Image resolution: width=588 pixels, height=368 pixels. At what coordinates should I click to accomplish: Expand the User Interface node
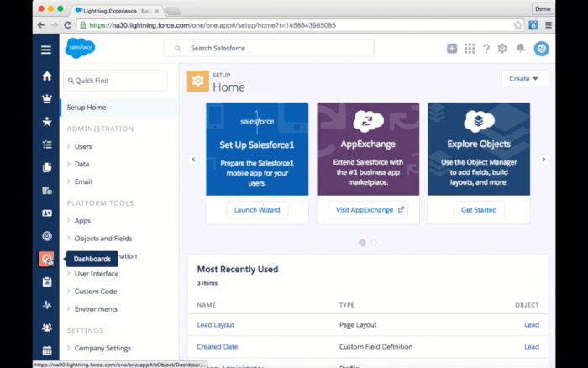69,273
